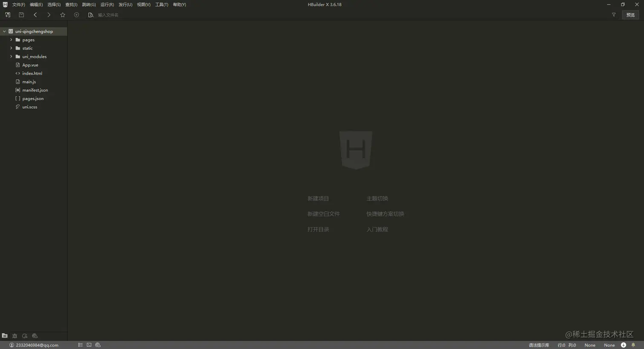Click the 主题切换 link
644x349 pixels.
[x=377, y=199]
